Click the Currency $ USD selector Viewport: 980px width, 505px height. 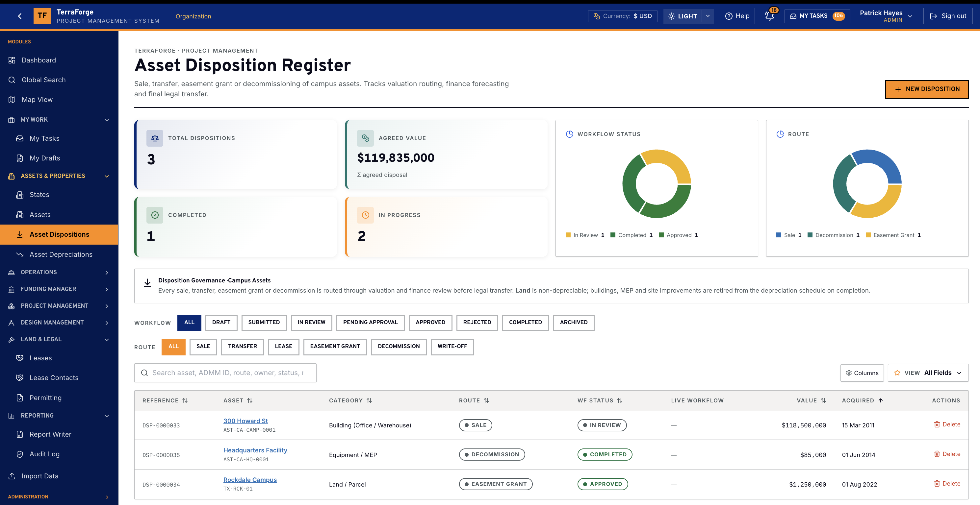click(622, 16)
